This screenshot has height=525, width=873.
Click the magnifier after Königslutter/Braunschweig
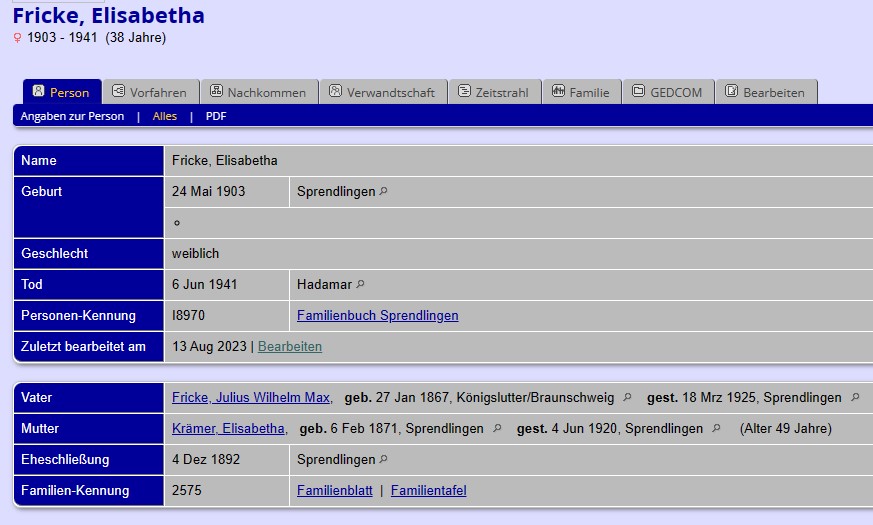[x=627, y=397]
